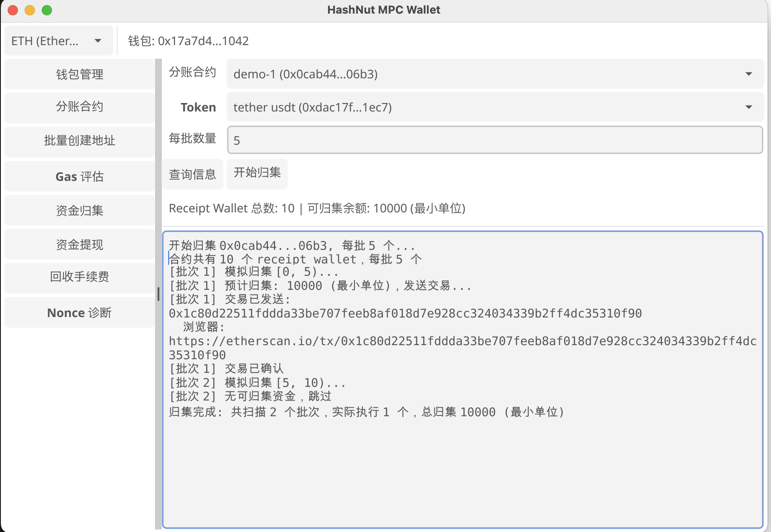Open the 钱包管理 sidebar section
This screenshot has height=532, width=771.
tap(80, 74)
